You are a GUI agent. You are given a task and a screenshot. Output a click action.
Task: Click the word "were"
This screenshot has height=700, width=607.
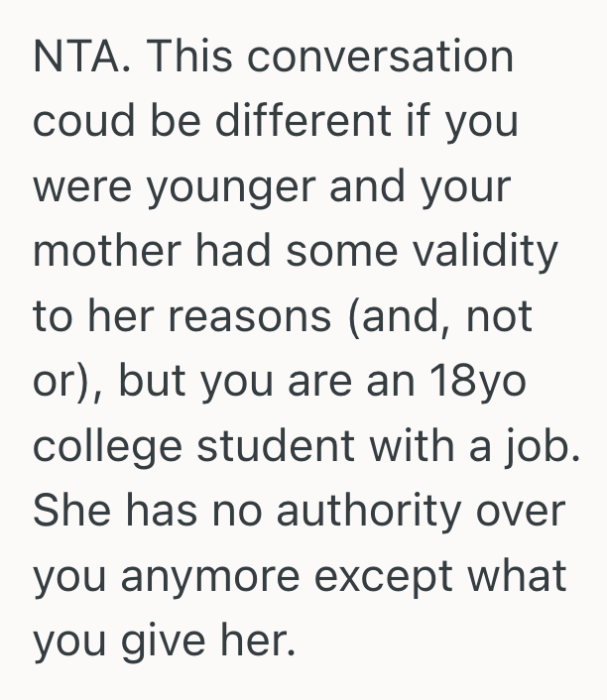pos(80,188)
